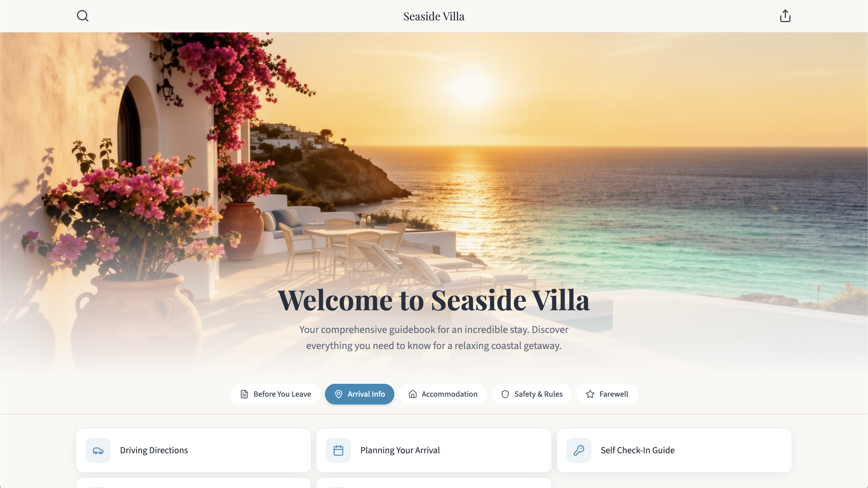Open the Planning Your Arrival card
Viewport: 868px width, 488px height.
pos(434,450)
